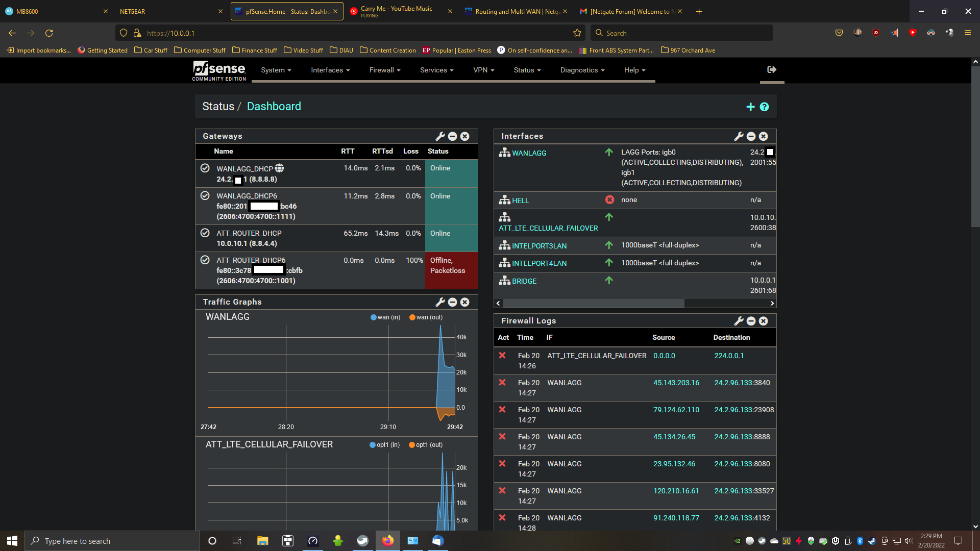Open the HELL interface link

pyautogui.click(x=520, y=201)
